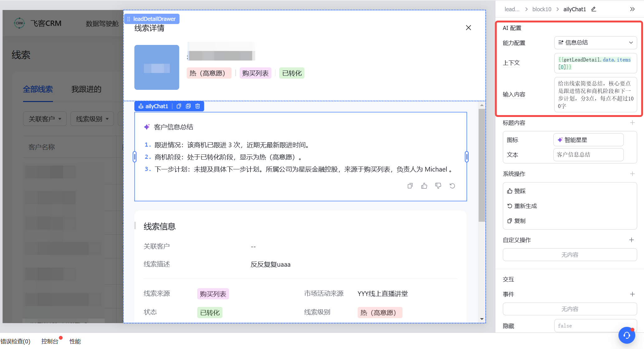Open the 线索级别 filter dropdown
Viewport: 644px width, 349px height.
pyautogui.click(x=92, y=119)
